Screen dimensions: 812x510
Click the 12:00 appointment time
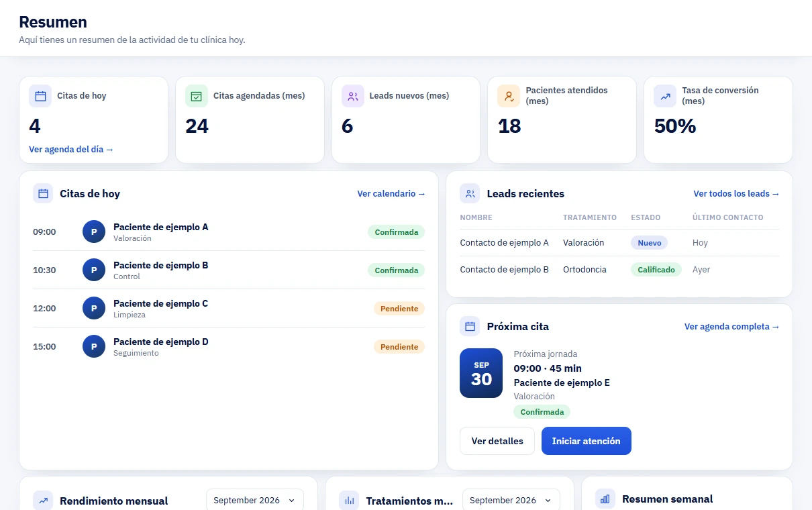pyautogui.click(x=44, y=309)
